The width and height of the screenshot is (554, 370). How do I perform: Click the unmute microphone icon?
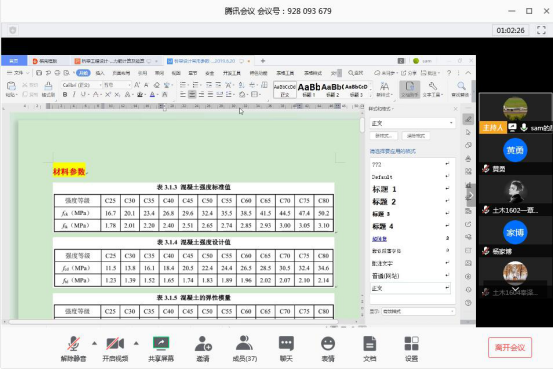click(x=73, y=343)
